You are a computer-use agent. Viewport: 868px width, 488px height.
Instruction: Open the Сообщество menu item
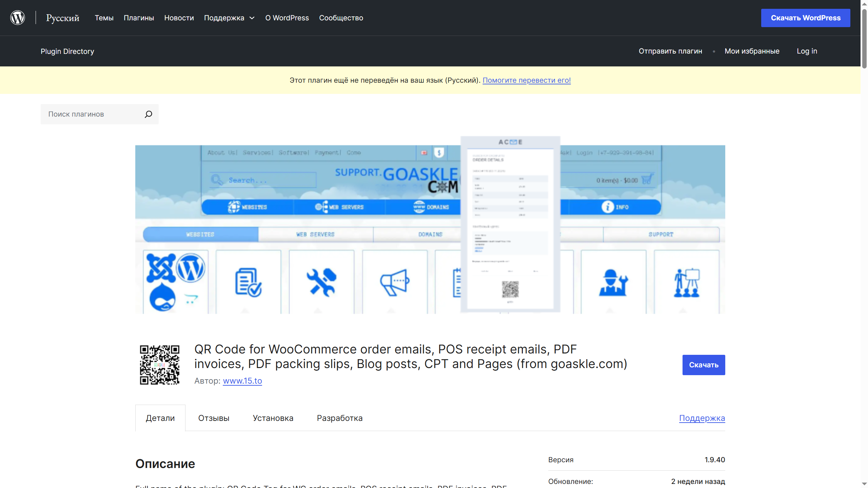pos(341,18)
